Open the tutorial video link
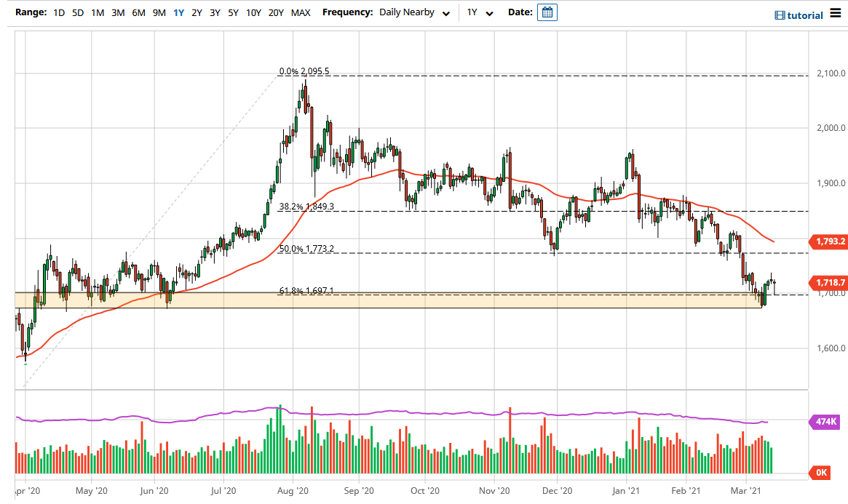The width and height of the screenshot is (848, 504). (799, 15)
